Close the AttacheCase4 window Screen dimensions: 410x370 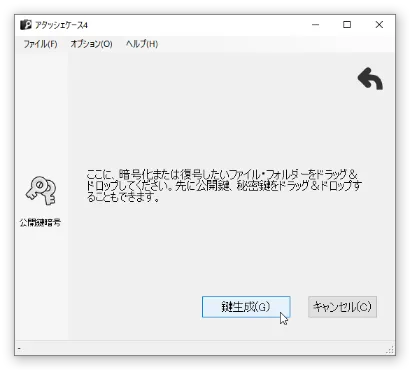379,25
